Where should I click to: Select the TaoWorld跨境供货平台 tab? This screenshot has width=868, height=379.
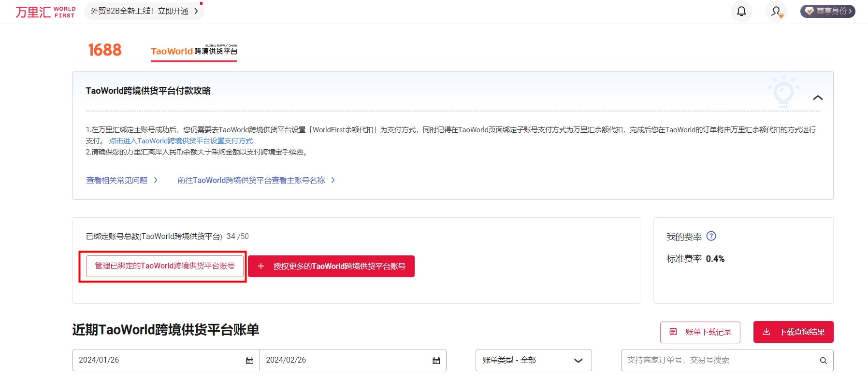[194, 51]
